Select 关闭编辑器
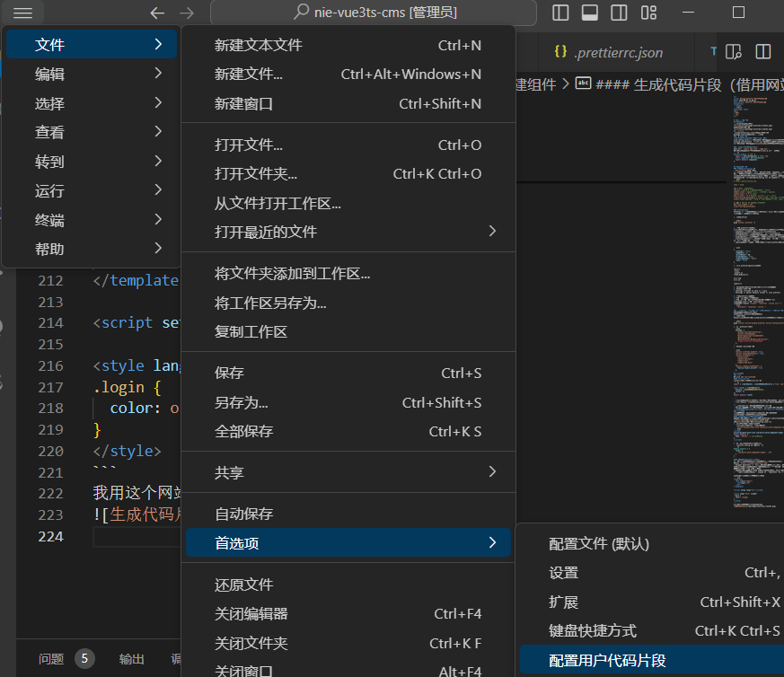Image resolution: width=784 pixels, height=677 pixels. tap(348, 614)
